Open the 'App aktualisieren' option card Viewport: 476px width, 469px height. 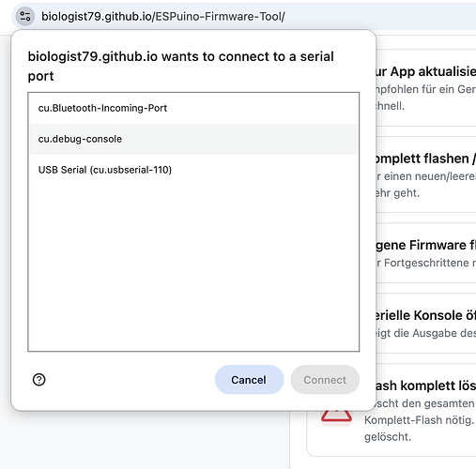coord(425,88)
